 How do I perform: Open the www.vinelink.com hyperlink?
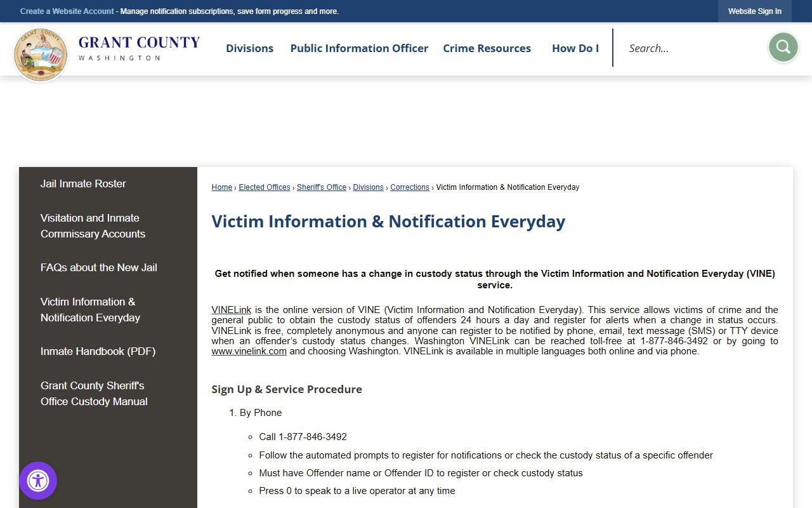(x=249, y=351)
